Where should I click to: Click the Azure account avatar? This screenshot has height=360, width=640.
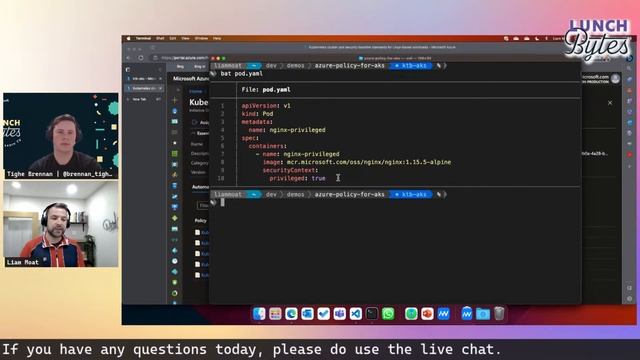coord(616,78)
